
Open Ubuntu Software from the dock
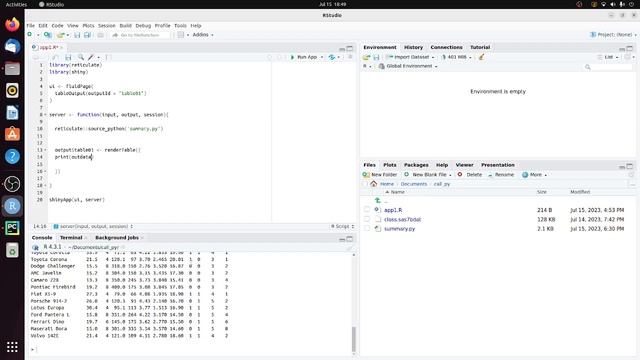[x=12, y=134]
